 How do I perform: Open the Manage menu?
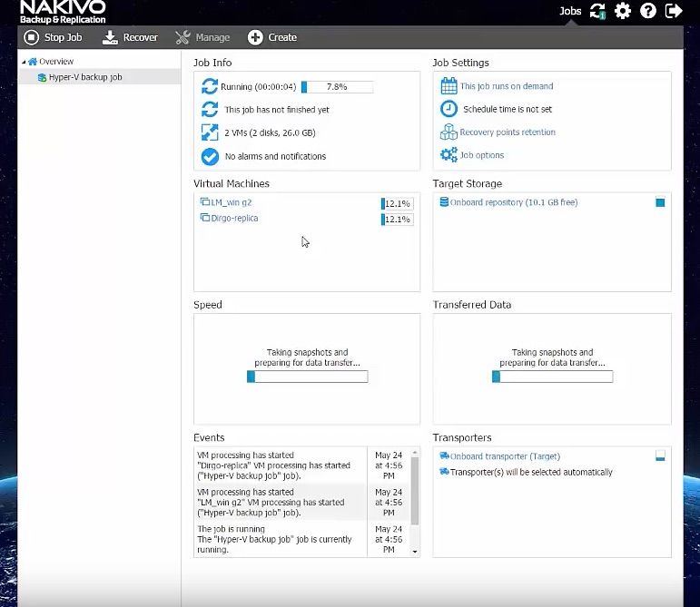[202, 37]
